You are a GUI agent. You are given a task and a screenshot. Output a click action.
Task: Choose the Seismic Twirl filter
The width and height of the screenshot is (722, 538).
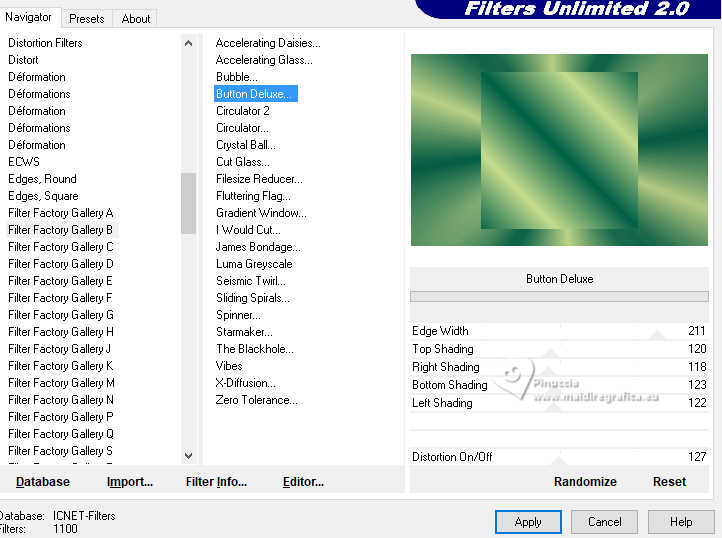tap(251, 281)
